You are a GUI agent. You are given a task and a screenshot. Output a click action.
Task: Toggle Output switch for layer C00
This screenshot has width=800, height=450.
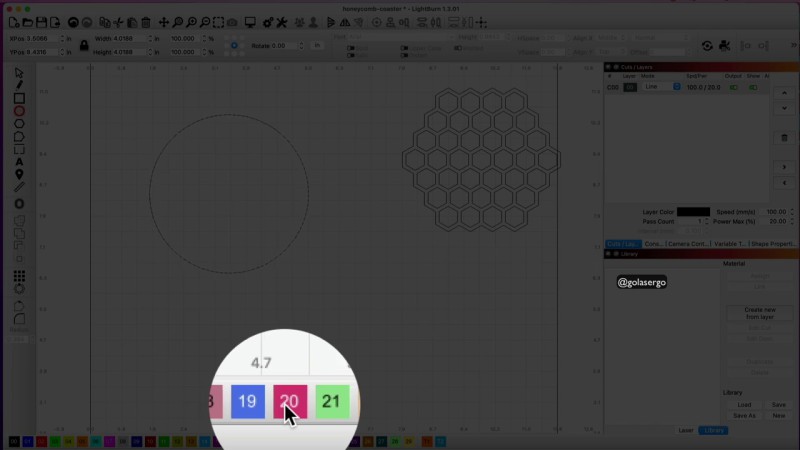point(735,87)
